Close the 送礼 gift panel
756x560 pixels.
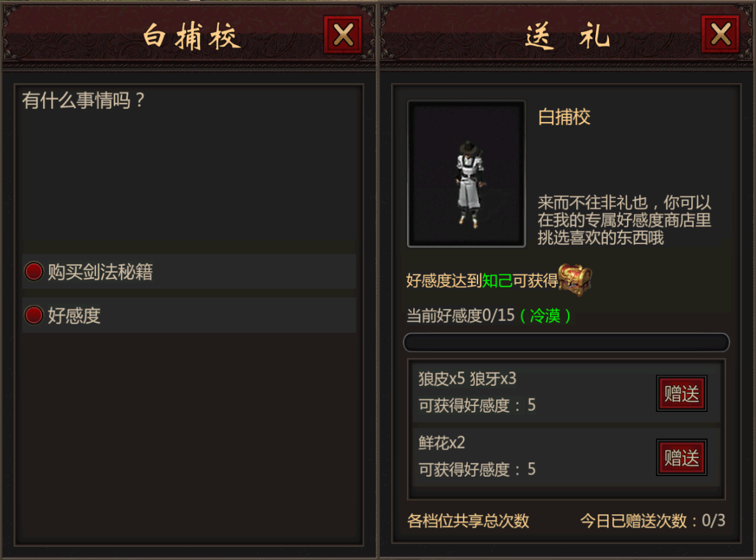click(x=720, y=34)
